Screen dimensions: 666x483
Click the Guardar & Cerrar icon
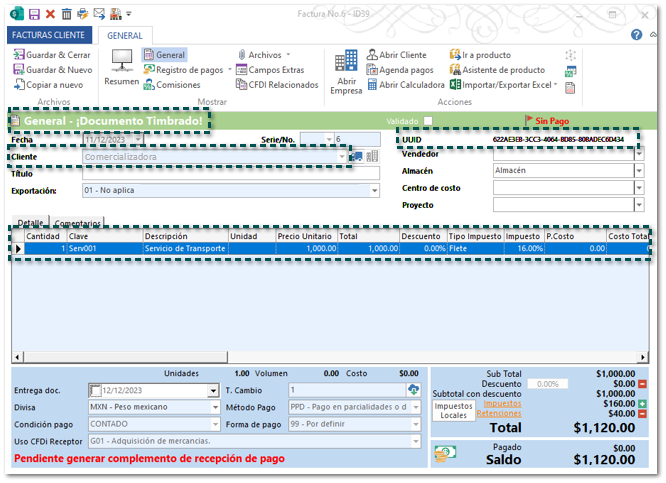coord(18,55)
